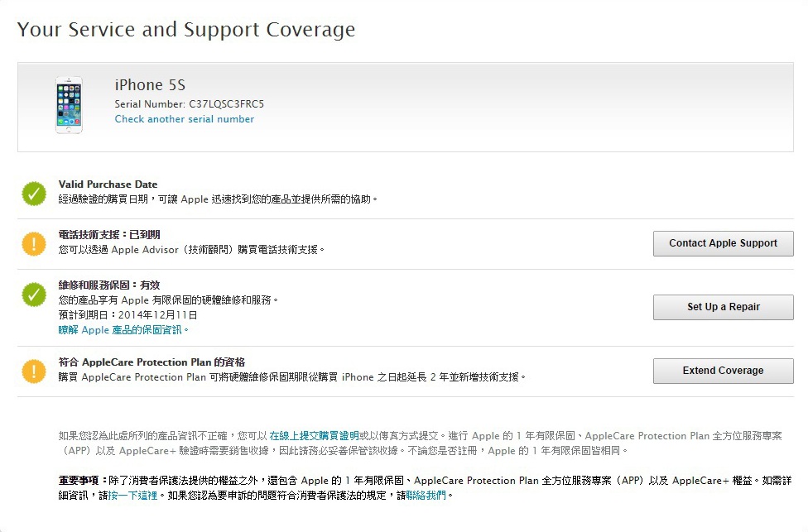Open the 聯絡我們 link
Screen dimensions: 808x532
click(426, 496)
